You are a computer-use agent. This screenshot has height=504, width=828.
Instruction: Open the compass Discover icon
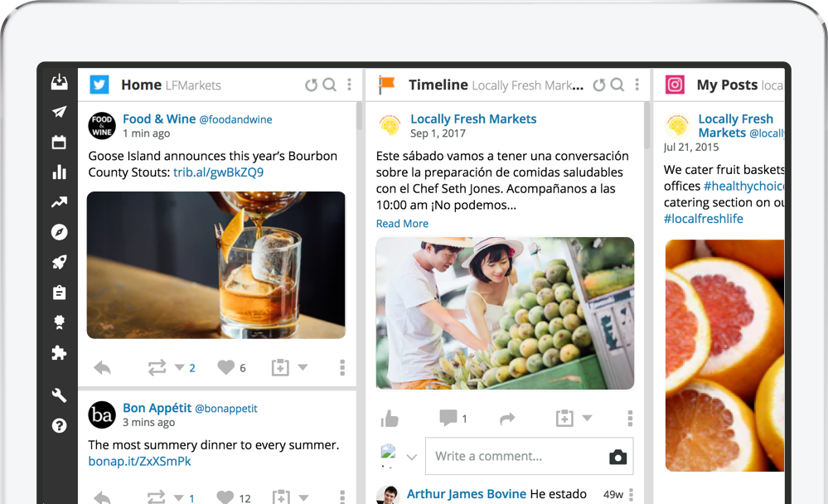(x=59, y=232)
